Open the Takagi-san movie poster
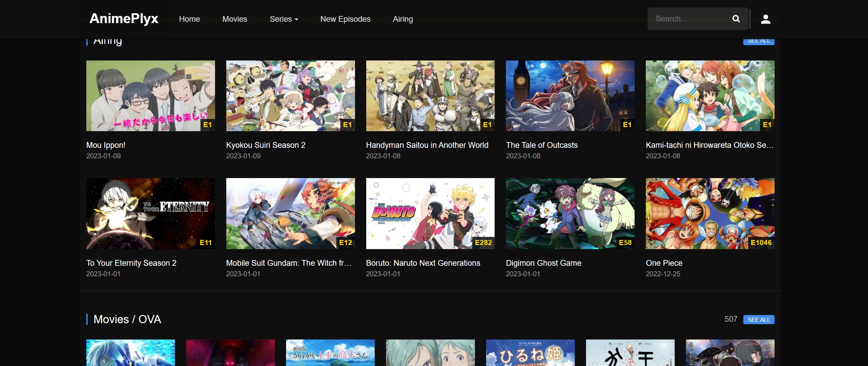868x366 pixels. tap(330, 353)
